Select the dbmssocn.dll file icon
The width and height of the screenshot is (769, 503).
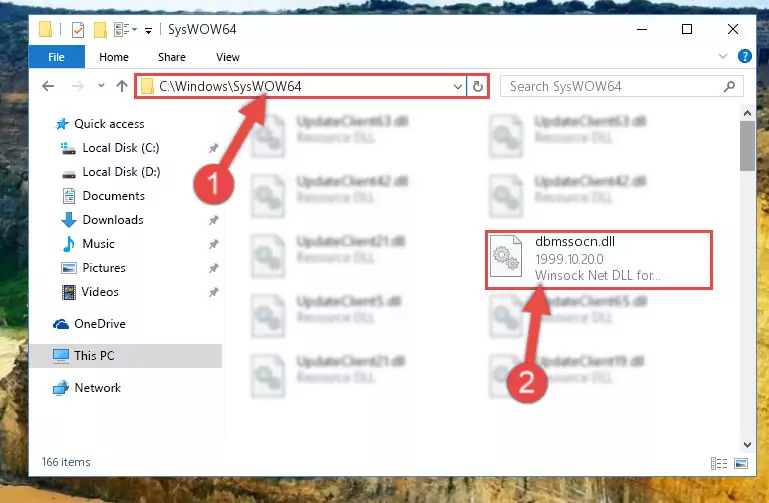coord(506,256)
